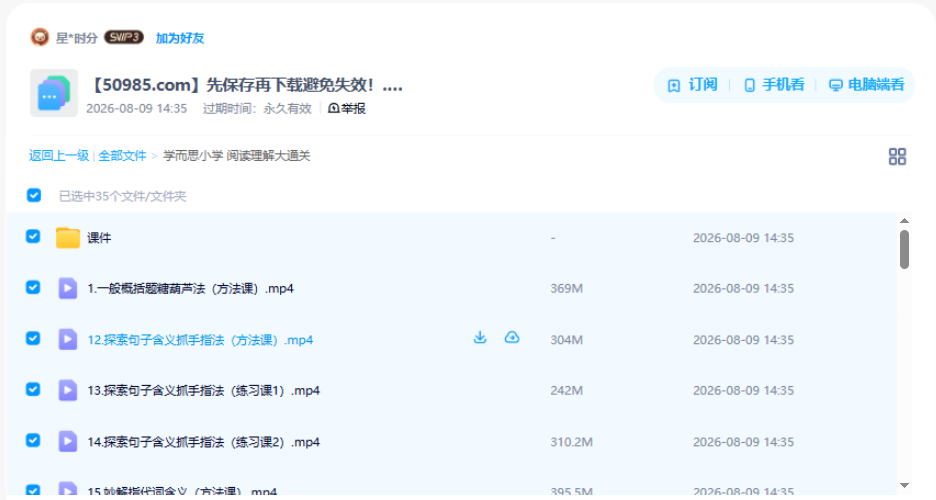Click the 369M size cell
The height and width of the screenshot is (500, 936).
[x=566, y=289]
